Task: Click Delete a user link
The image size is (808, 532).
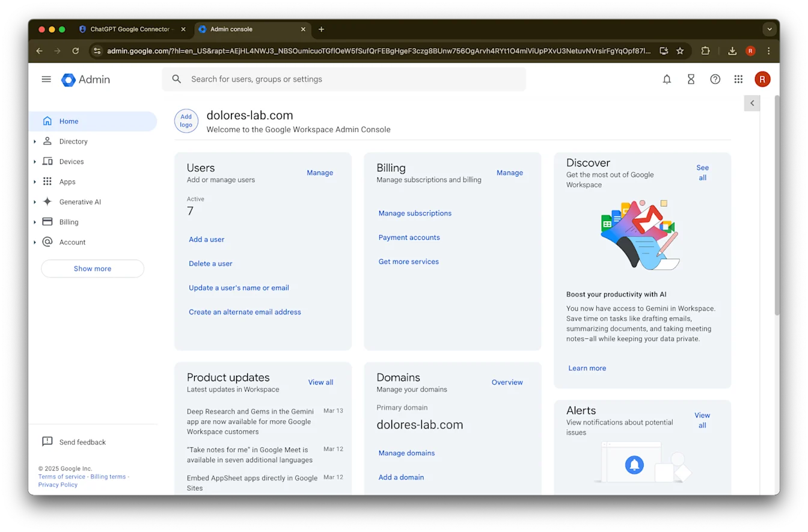Action: point(210,263)
